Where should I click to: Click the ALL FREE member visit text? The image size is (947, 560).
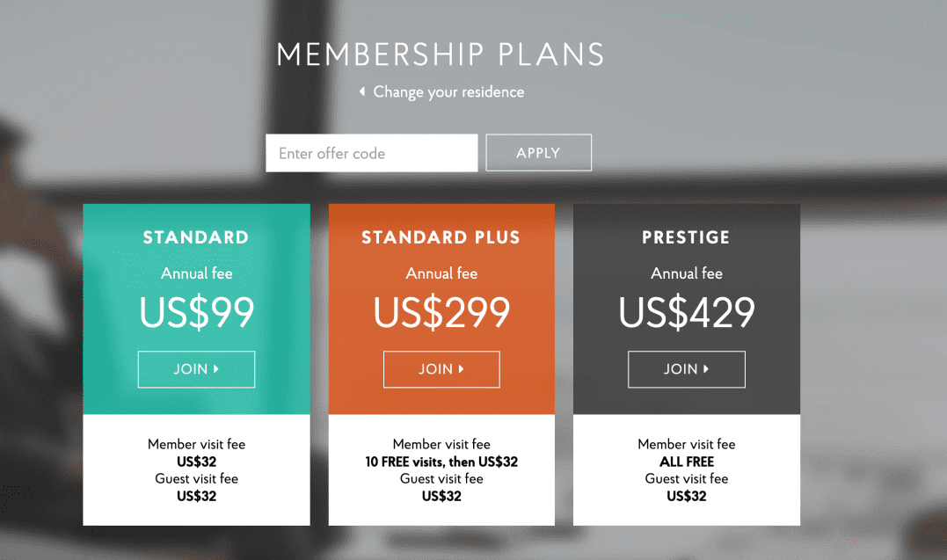tap(687, 462)
